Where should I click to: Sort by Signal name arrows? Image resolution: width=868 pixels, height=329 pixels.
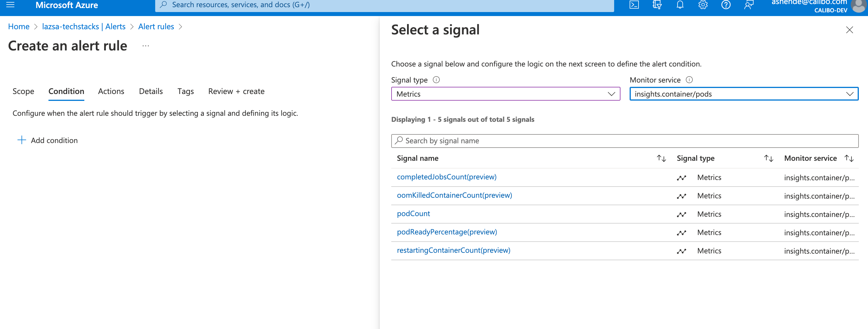(661, 158)
